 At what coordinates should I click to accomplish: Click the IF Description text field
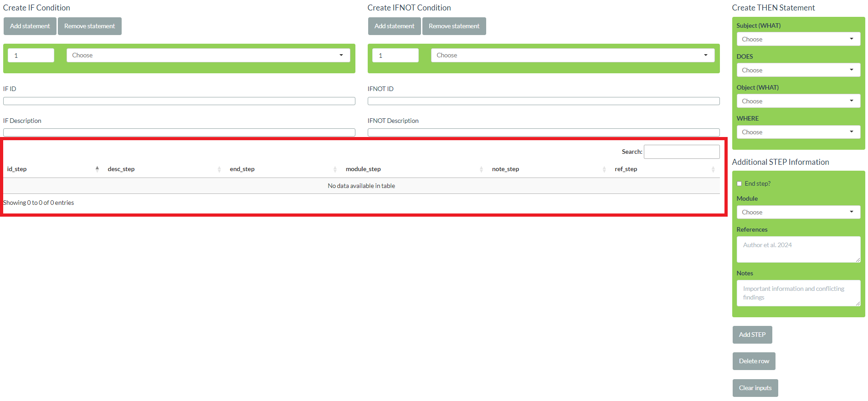pos(179,132)
